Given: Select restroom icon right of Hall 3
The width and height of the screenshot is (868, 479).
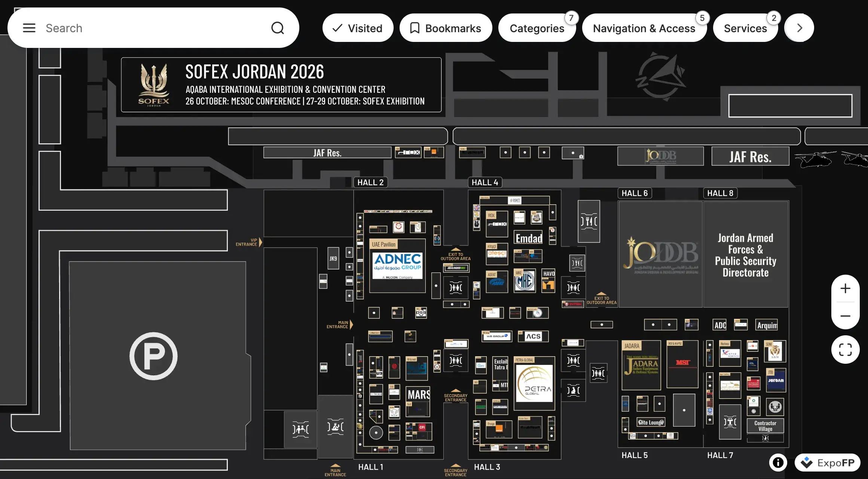Looking at the screenshot, I should (573, 360).
